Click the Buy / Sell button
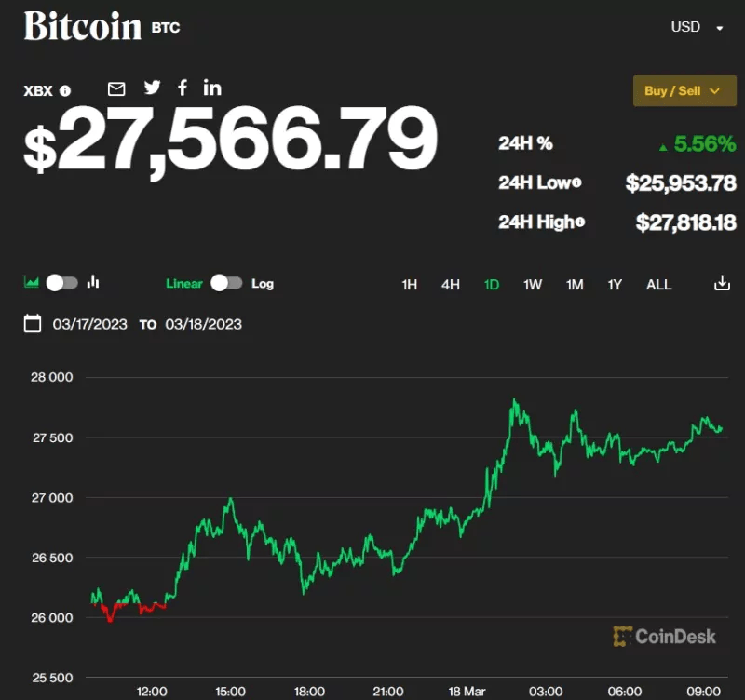The image size is (745, 700). (678, 90)
